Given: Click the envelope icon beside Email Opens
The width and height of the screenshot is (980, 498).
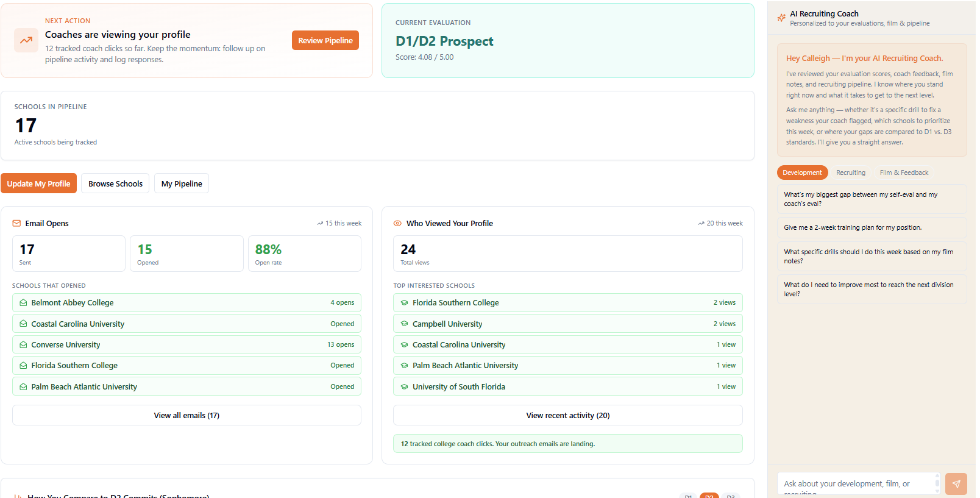Looking at the screenshot, I should point(16,223).
